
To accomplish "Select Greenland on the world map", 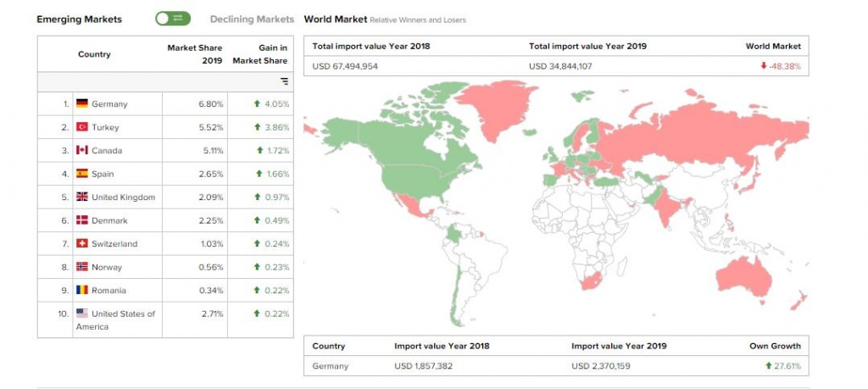I will pyautogui.click(x=494, y=109).
